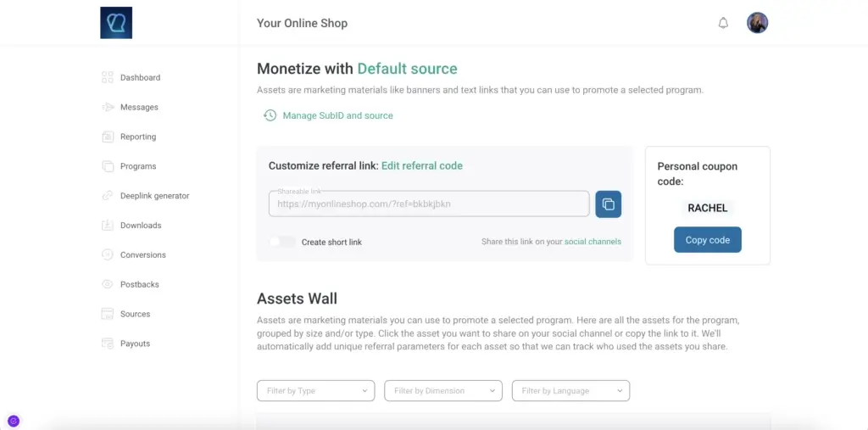
Task: Click the copy shareable link icon
Action: click(609, 204)
